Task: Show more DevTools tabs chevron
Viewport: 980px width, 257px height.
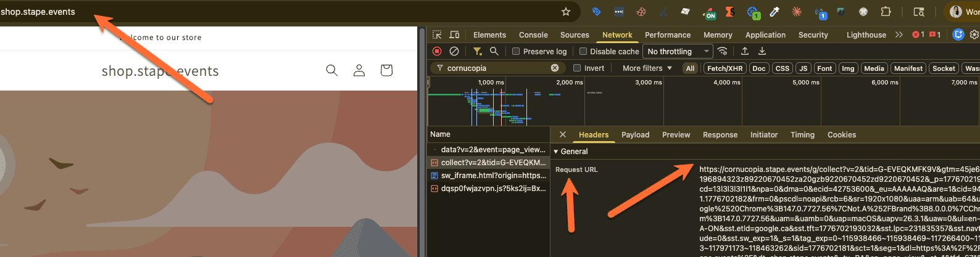Action: pos(899,35)
